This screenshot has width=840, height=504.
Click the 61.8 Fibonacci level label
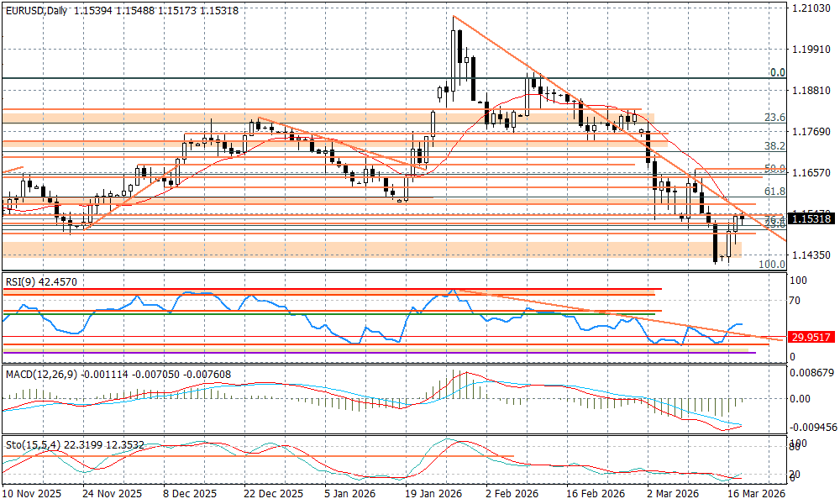777,192
